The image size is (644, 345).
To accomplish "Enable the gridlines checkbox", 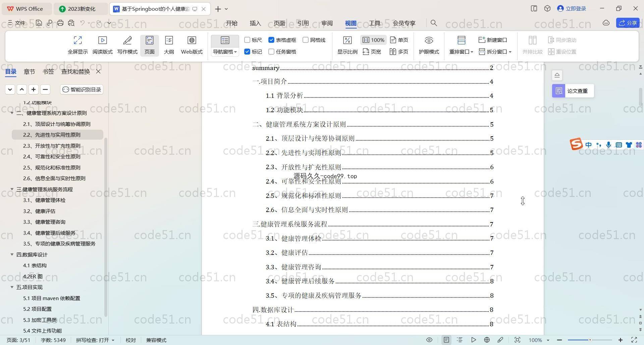I will point(306,40).
